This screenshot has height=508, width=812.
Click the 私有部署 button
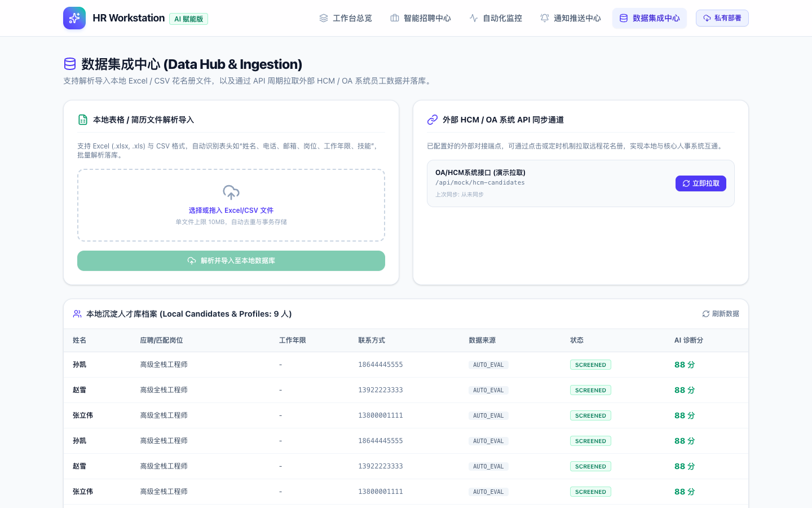click(x=722, y=18)
